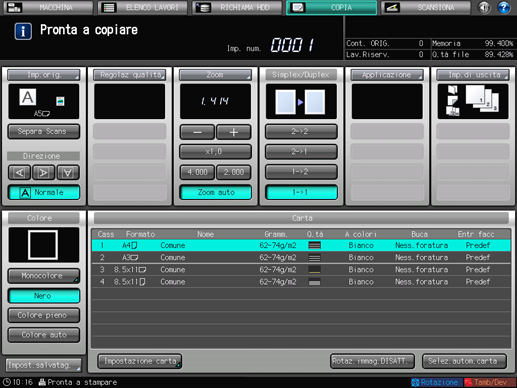Click the Tamb/Dev status indicator
This screenshot has height=388, width=517.
tap(490, 382)
